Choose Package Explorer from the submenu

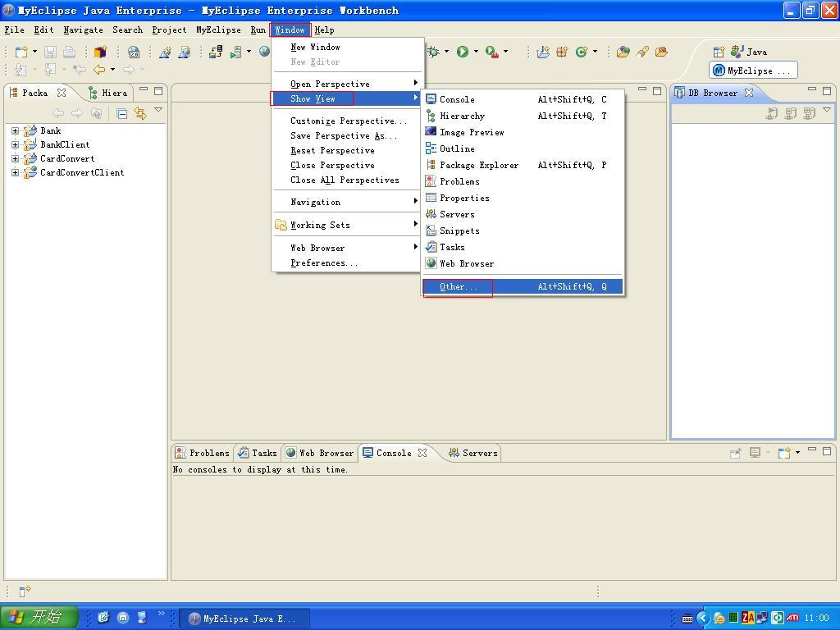click(523, 165)
